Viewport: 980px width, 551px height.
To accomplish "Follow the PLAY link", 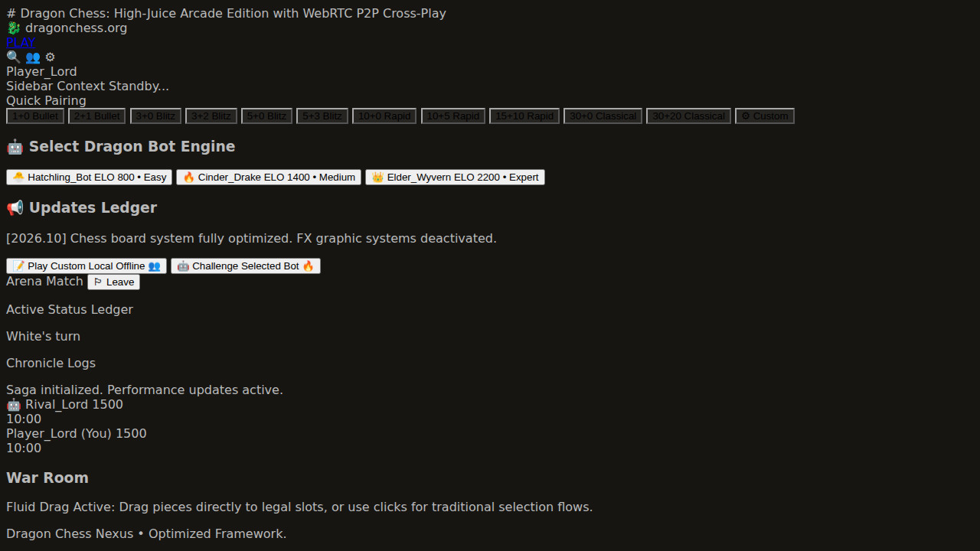I will 21,43.
